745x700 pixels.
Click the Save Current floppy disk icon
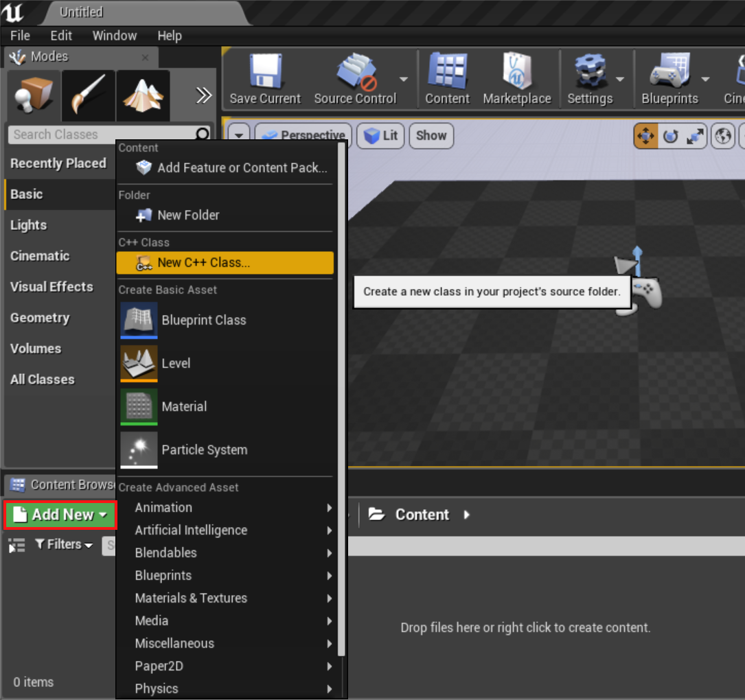(264, 73)
